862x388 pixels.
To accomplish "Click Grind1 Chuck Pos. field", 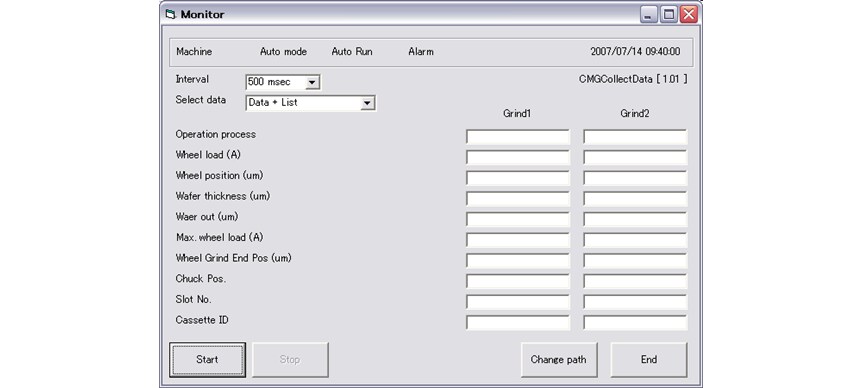I will (x=518, y=281).
